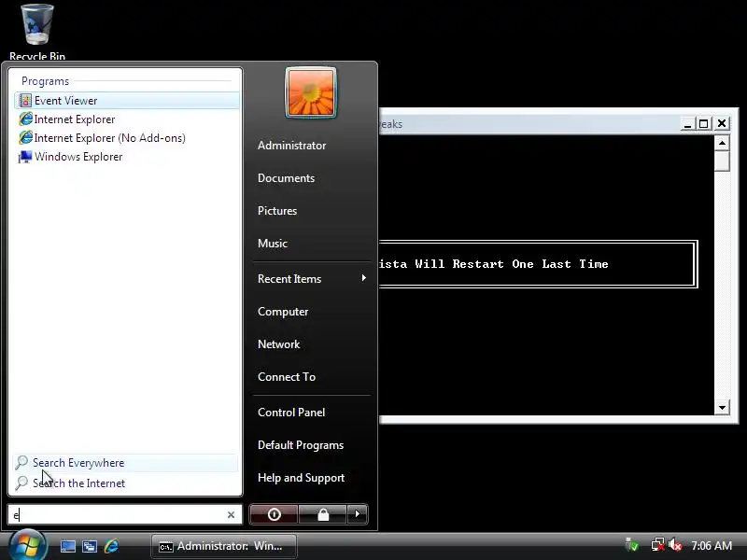Click the user account flower picture
Viewport: 747px width, 560px height.
coord(311,92)
